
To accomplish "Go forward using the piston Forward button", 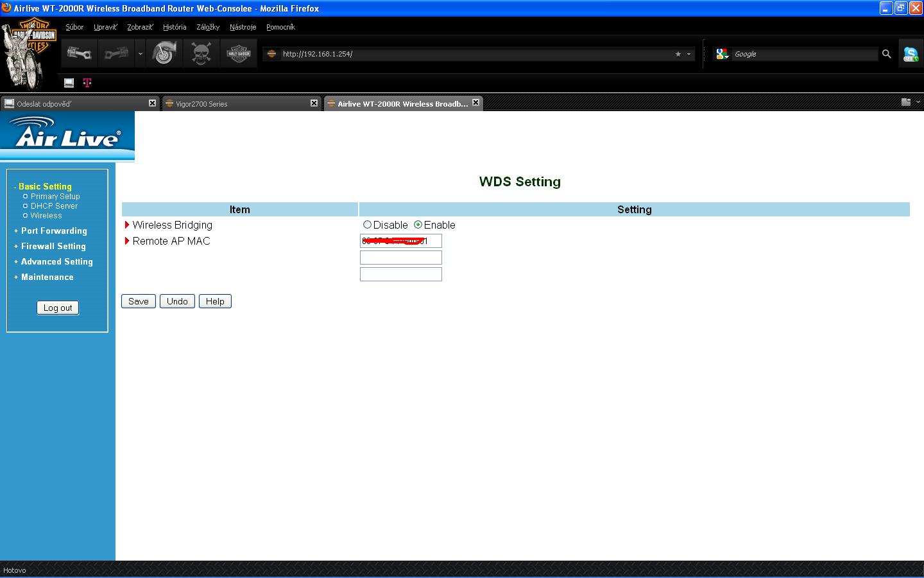I will pyautogui.click(x=116, y=53).
